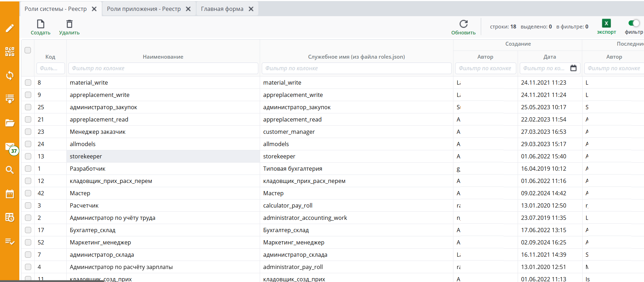The image size is (644, 282).
Task: Open mail icon with 37 badge
Action: (x=10, y=147)
